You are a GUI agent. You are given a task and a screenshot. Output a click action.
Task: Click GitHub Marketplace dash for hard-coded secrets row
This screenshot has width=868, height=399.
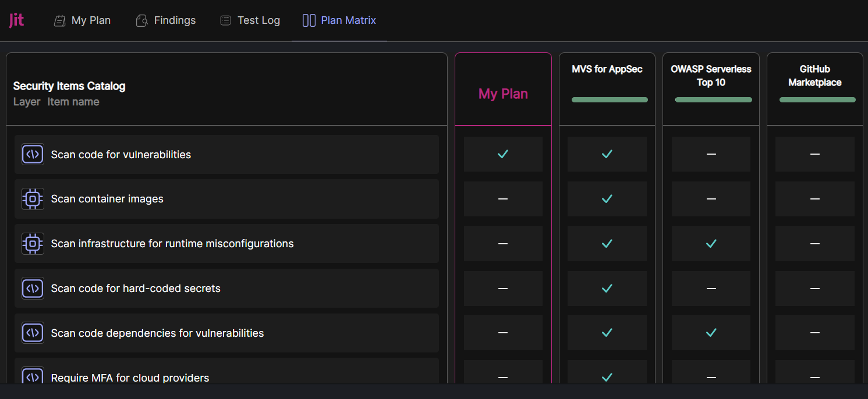click(x=815, y=288)
